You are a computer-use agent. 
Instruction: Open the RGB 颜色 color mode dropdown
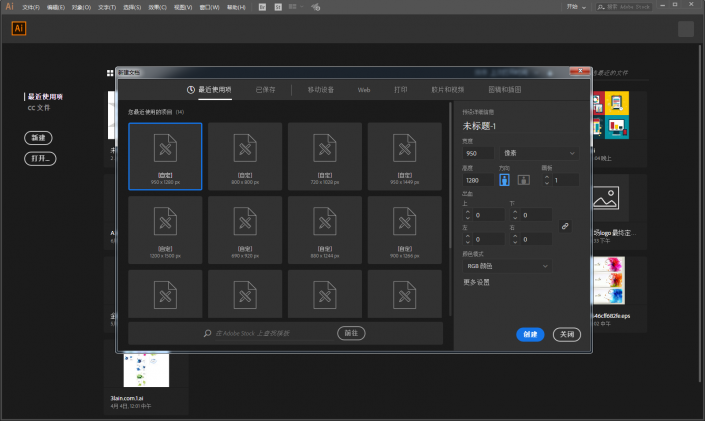[507, 266]
